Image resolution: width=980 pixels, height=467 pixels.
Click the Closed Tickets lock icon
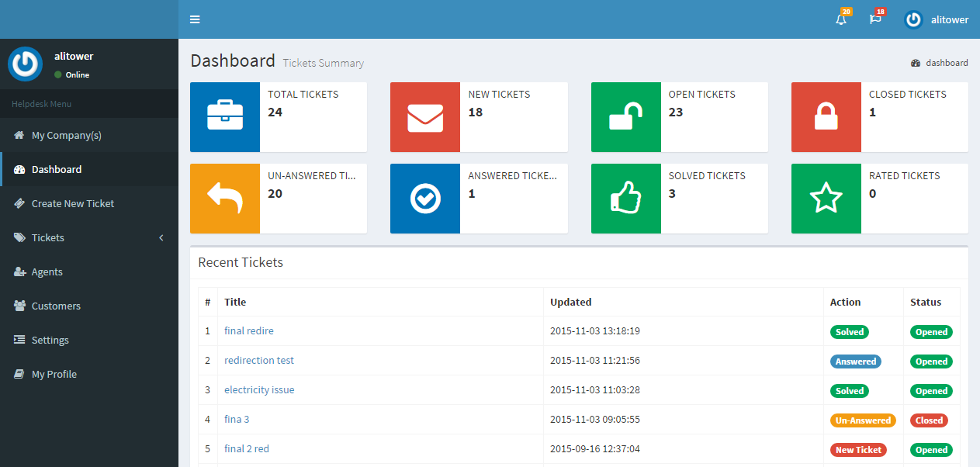point(826,117)
